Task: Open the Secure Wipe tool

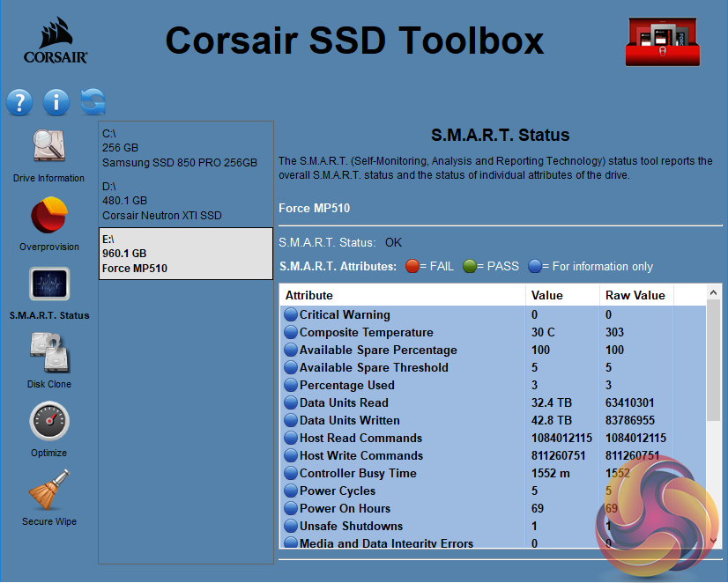Action: [49, 490]
